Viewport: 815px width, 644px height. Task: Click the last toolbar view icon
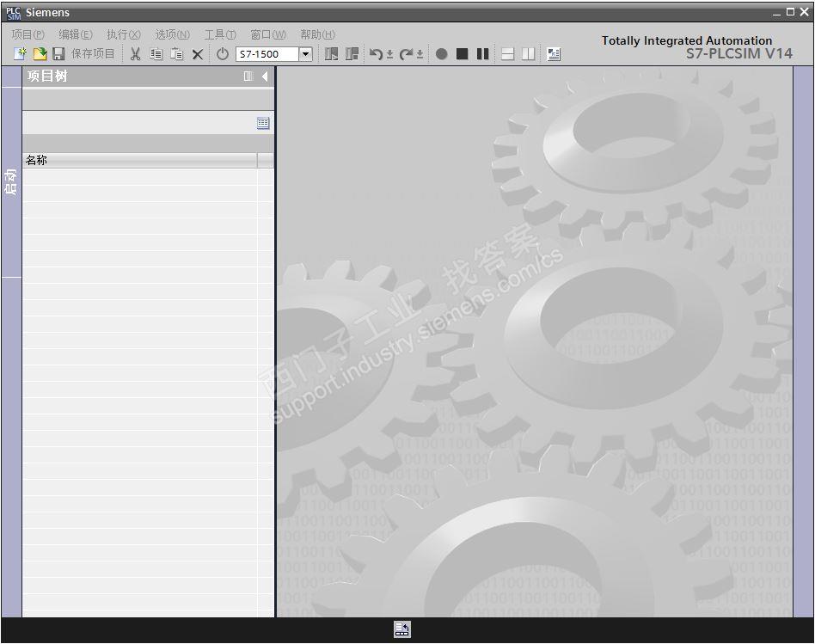click(554, 54)
